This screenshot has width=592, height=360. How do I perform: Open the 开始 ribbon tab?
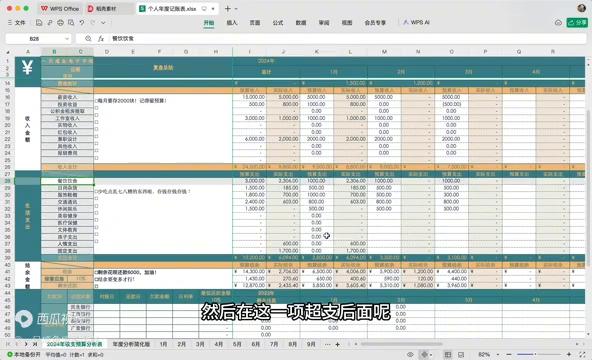tap(209, 23)
